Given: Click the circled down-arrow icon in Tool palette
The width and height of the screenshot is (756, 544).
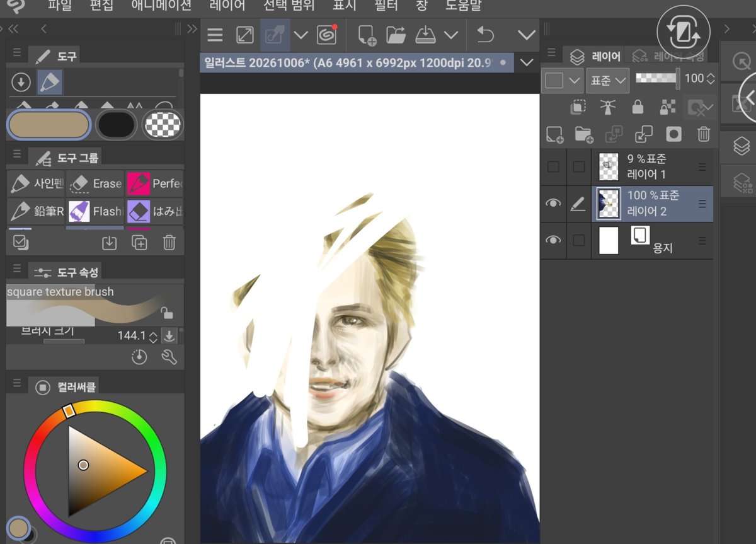Looking at the screenshot, I should pos(21,82).
